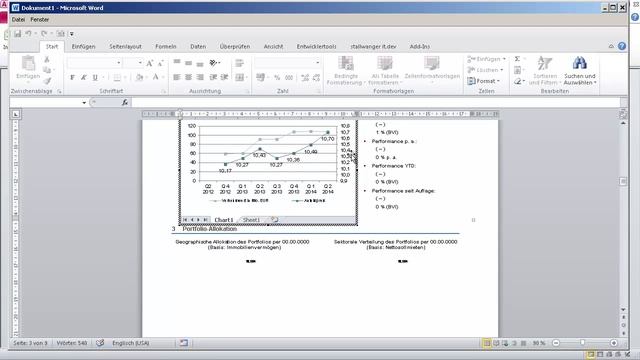Toggle center text alignment

click(x=188, y=77)
